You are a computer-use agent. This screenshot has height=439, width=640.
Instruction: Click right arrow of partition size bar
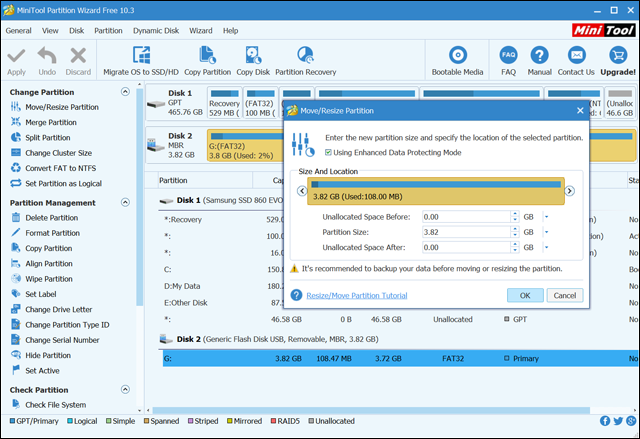coord(569,191)
